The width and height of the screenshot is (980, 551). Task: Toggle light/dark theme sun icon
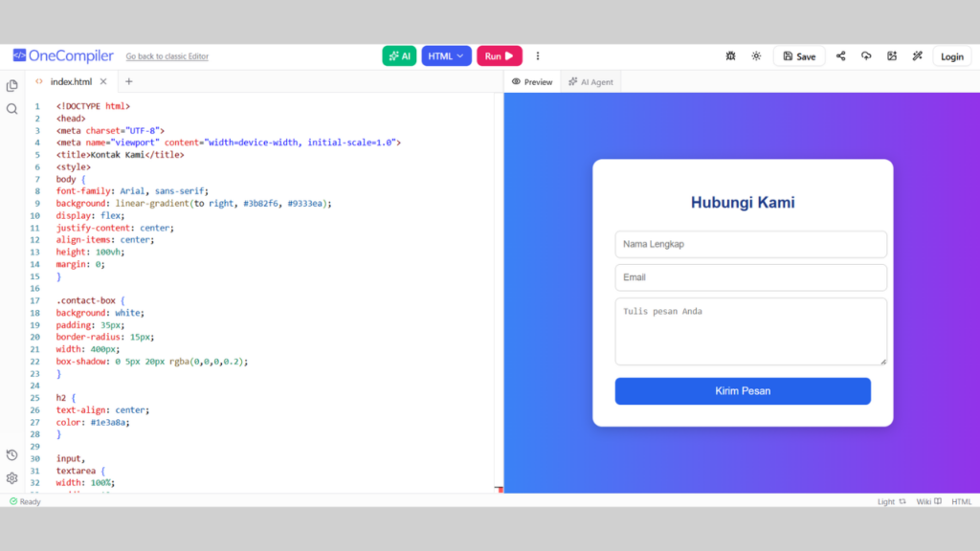(x=756, y=56)
